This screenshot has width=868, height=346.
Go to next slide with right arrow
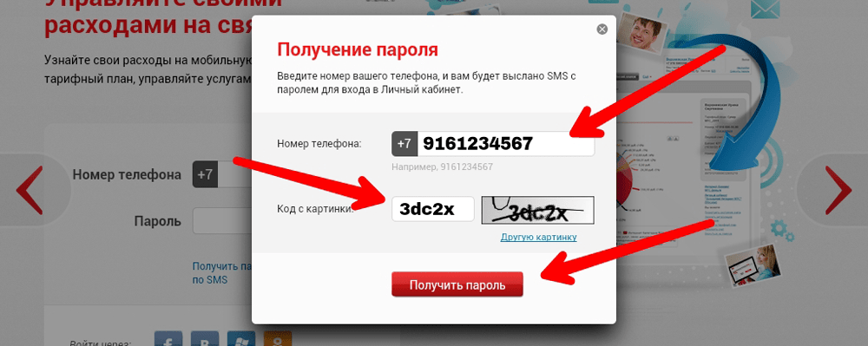(838, 190)
